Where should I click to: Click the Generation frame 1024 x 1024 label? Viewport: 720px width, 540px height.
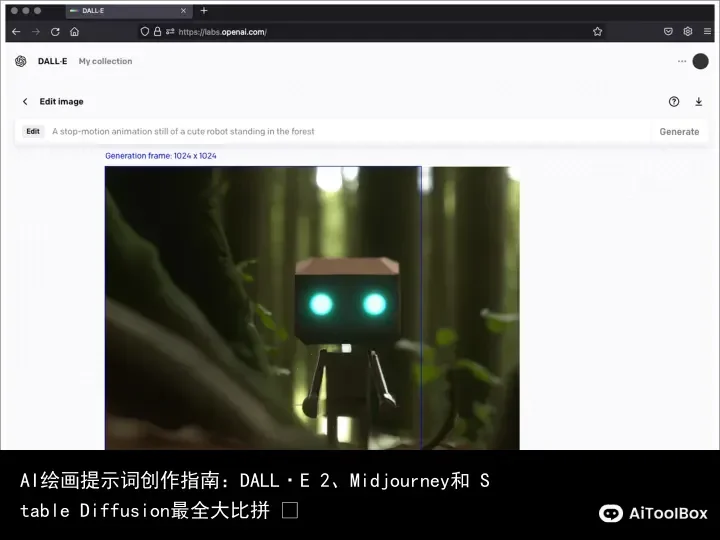pos(161,156)
